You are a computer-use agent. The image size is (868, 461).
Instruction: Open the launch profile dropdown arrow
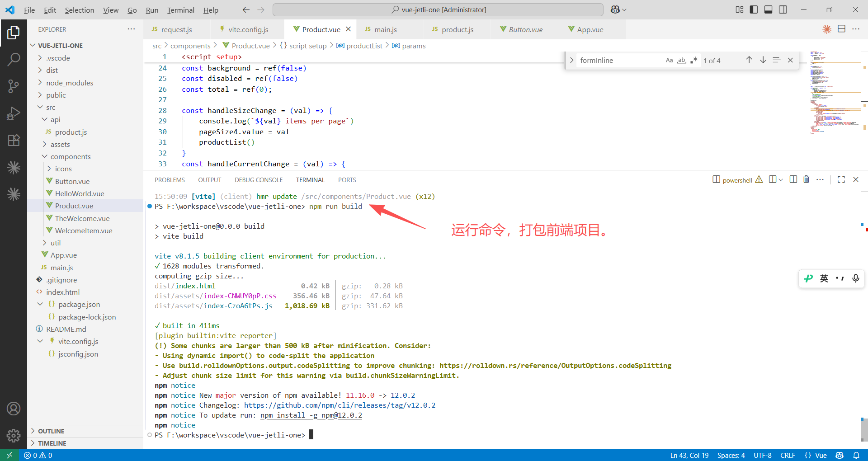click(x=781, y=179)
